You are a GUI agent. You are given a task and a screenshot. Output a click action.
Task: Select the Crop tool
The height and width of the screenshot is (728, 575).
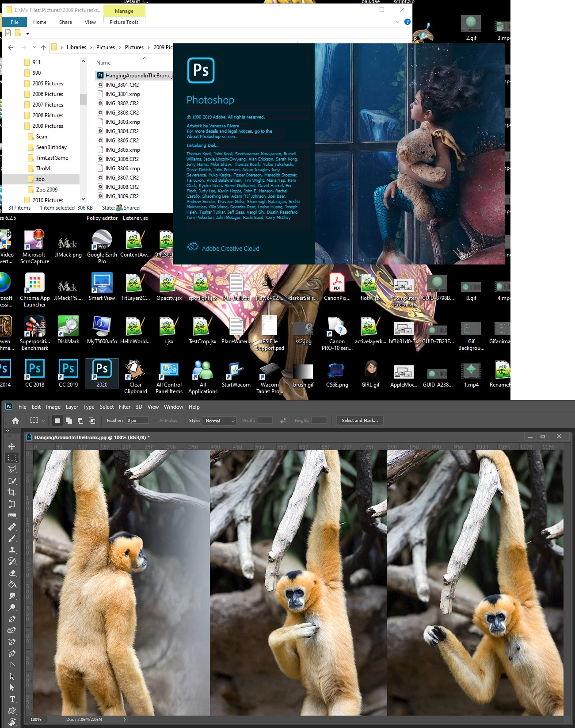[12, 492]
